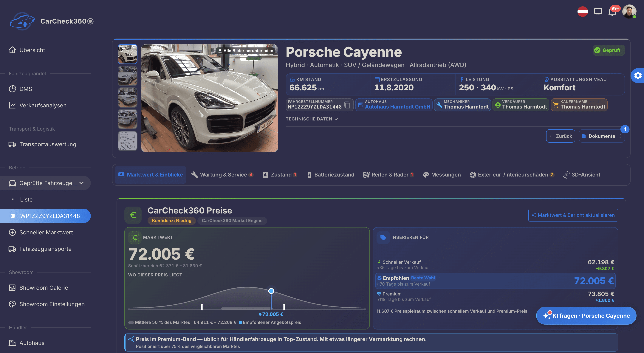
Task: Select Premium price option
Action: coord(495,296)
